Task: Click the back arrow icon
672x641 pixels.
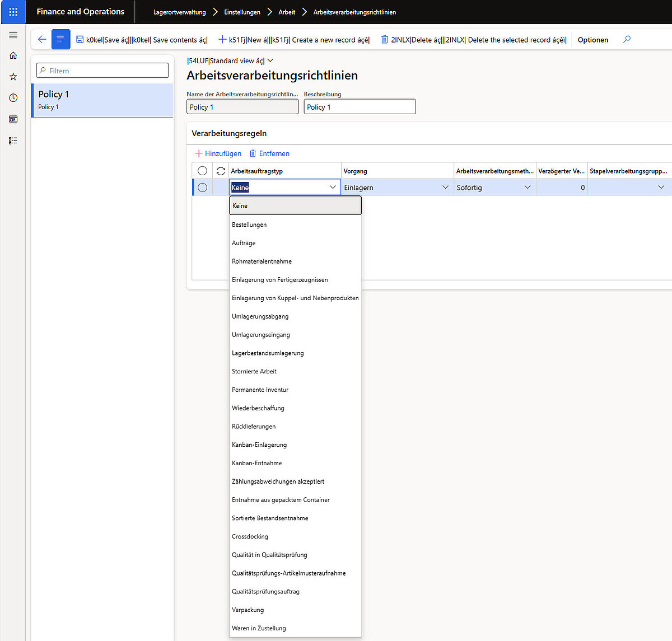Action: (42, 39)
